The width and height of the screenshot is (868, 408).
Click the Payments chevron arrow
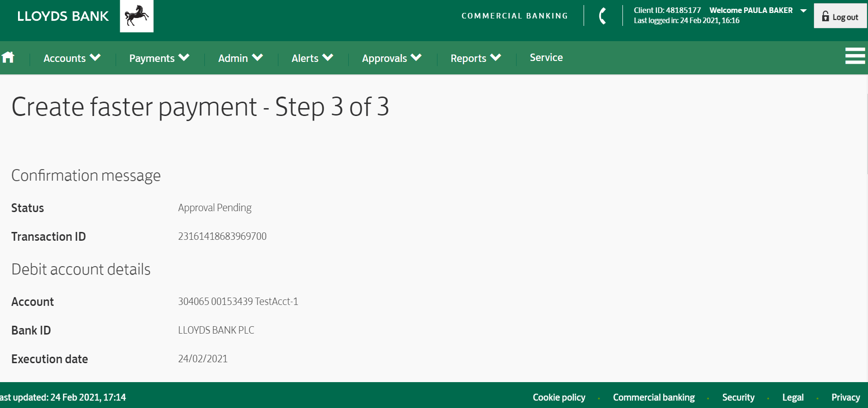pyautogui.click(x=184, y=57)
